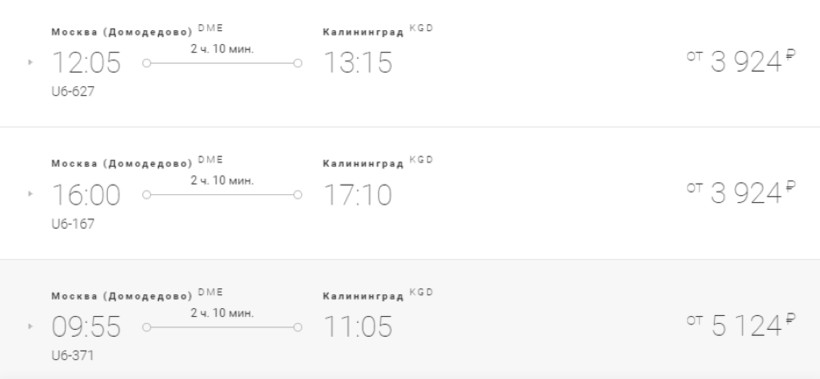
Task: Click the Калининград KGD label in the first row
Action: click(x=378, y=30)
